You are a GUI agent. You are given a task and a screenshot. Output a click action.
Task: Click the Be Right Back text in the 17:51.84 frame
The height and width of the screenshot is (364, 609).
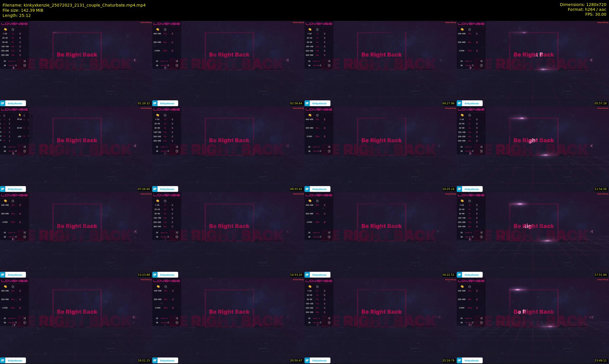pyautogui.click(x=534, y=226)
